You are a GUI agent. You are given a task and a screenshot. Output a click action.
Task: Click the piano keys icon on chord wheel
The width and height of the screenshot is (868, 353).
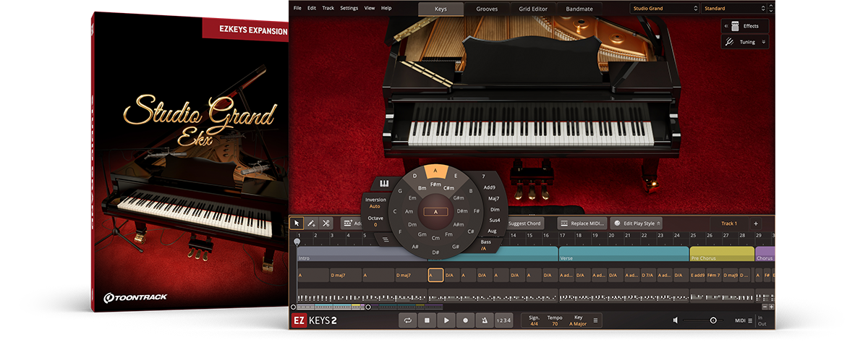383,183
